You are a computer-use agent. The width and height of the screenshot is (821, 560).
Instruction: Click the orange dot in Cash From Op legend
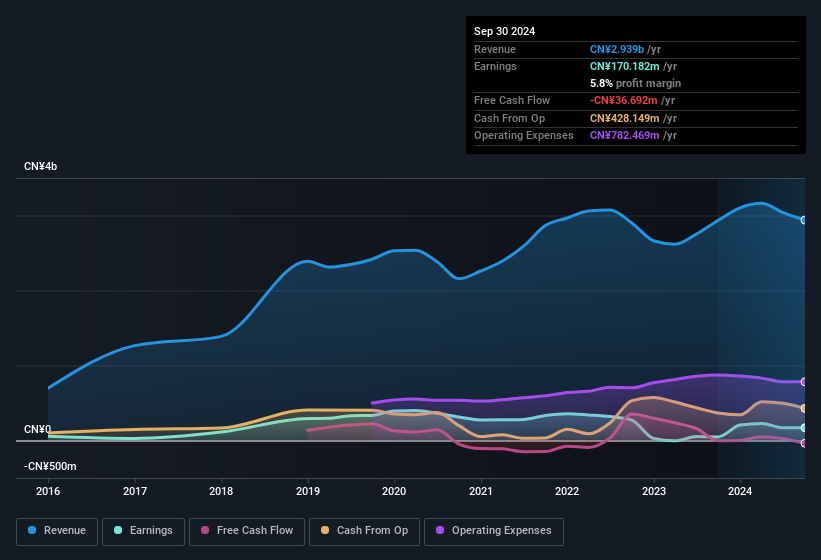325,530
